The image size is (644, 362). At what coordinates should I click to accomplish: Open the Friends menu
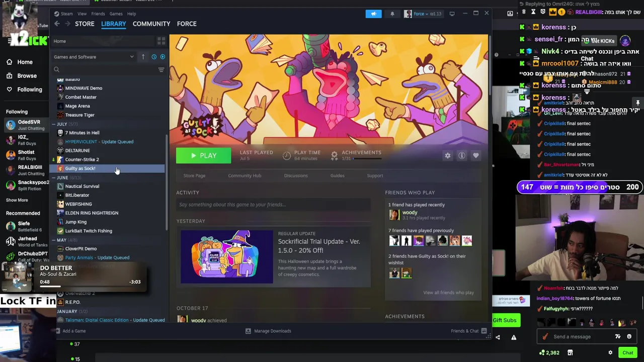coord(98,14)
